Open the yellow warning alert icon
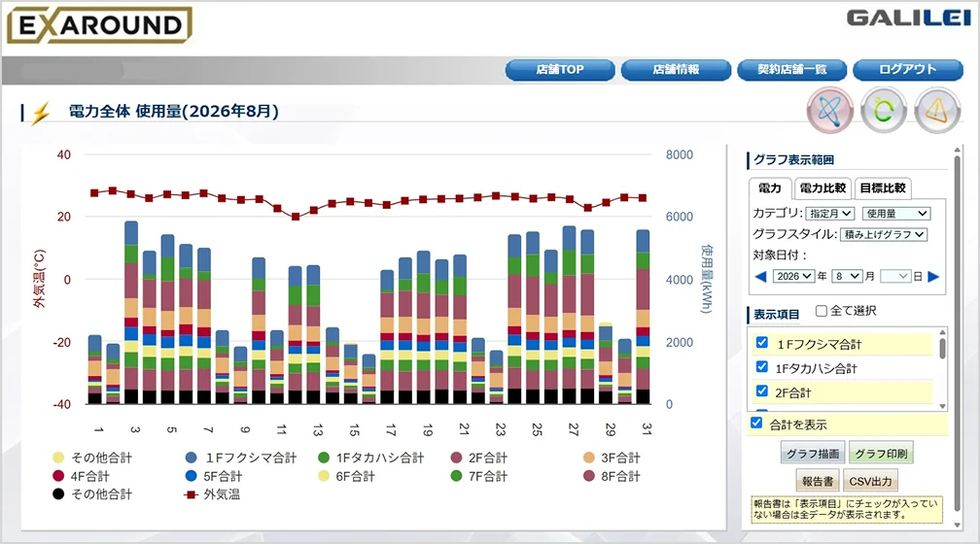The width and height of the screenshot is (980, 544). (x=937, y=111)
